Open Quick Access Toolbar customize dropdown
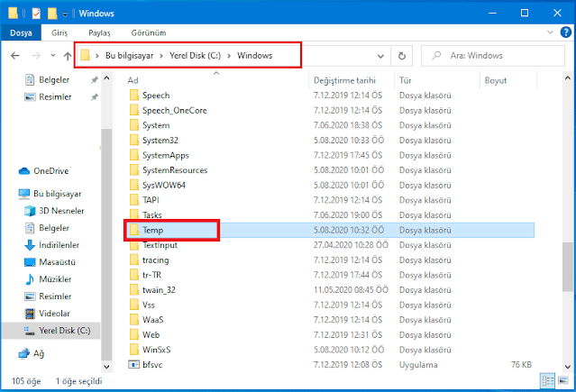 point(65,14)
